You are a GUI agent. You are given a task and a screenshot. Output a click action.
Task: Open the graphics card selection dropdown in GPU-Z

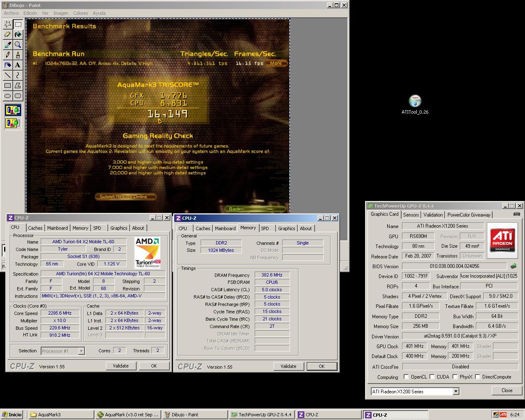click(456, 392)
